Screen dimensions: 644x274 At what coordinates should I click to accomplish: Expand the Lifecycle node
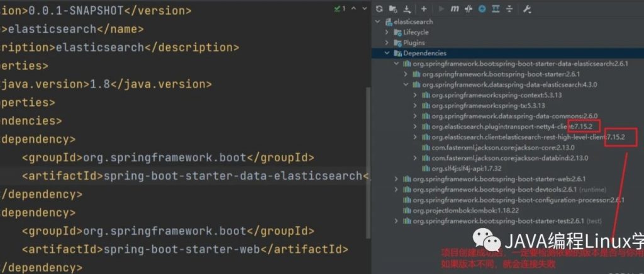(x=387, y=32)
